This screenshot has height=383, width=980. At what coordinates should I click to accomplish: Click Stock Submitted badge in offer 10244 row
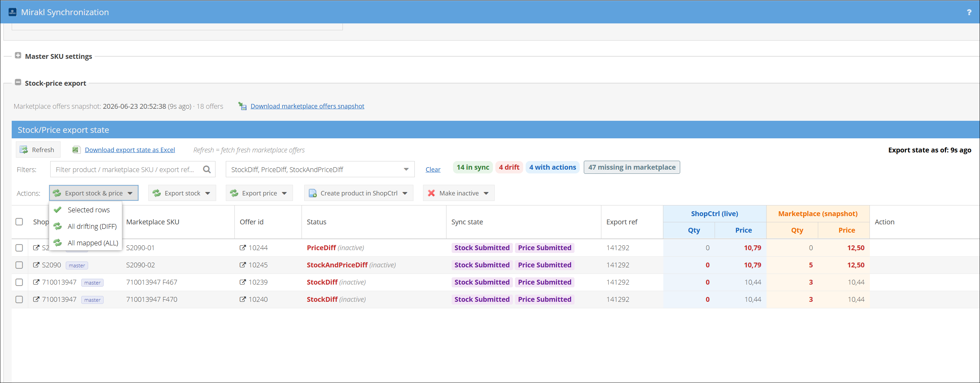tap(482, 248)
